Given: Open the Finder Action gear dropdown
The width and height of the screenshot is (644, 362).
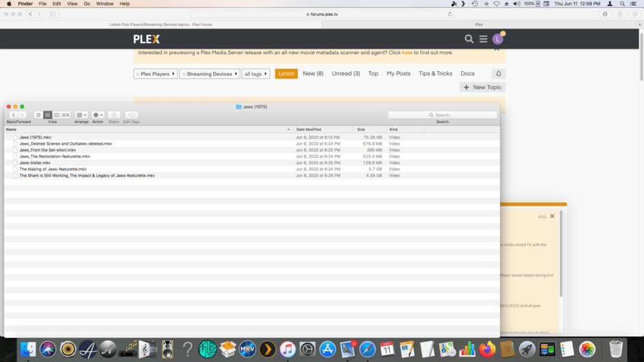Looking at the screenshot, I should (98, 115).
